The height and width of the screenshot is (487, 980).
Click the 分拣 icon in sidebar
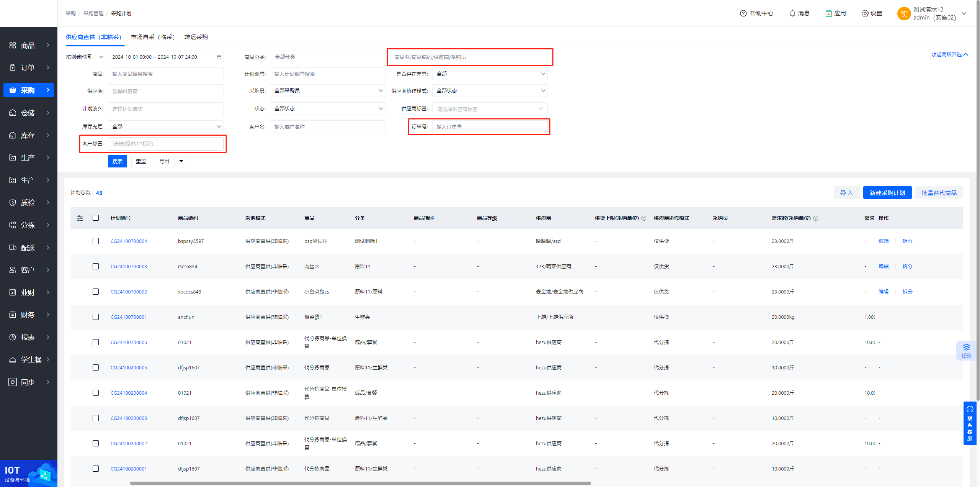coord(13,225)
